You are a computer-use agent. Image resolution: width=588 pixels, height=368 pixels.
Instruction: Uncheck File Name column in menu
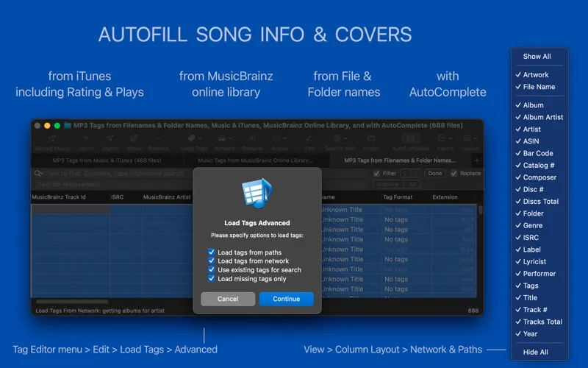tap(539, 87)
